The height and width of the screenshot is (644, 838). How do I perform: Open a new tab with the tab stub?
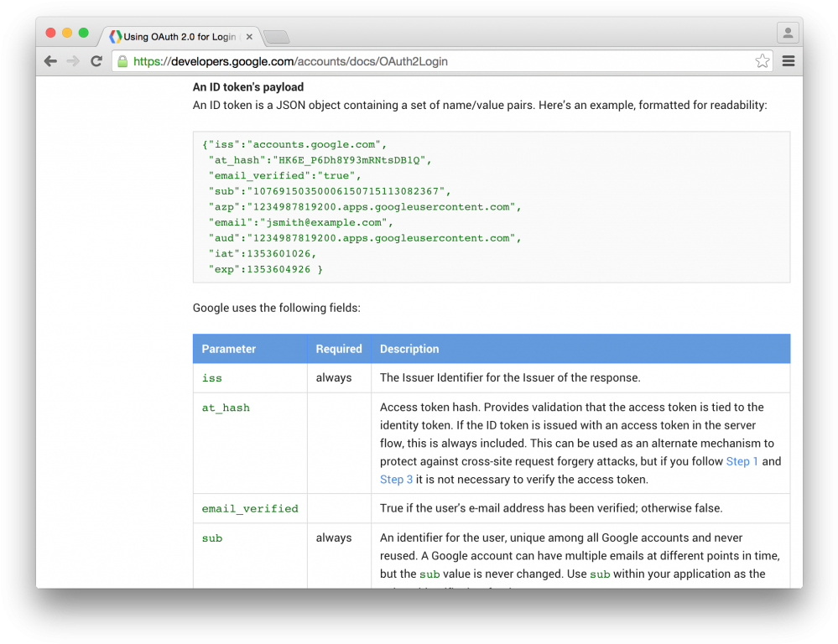pos(277,36)
